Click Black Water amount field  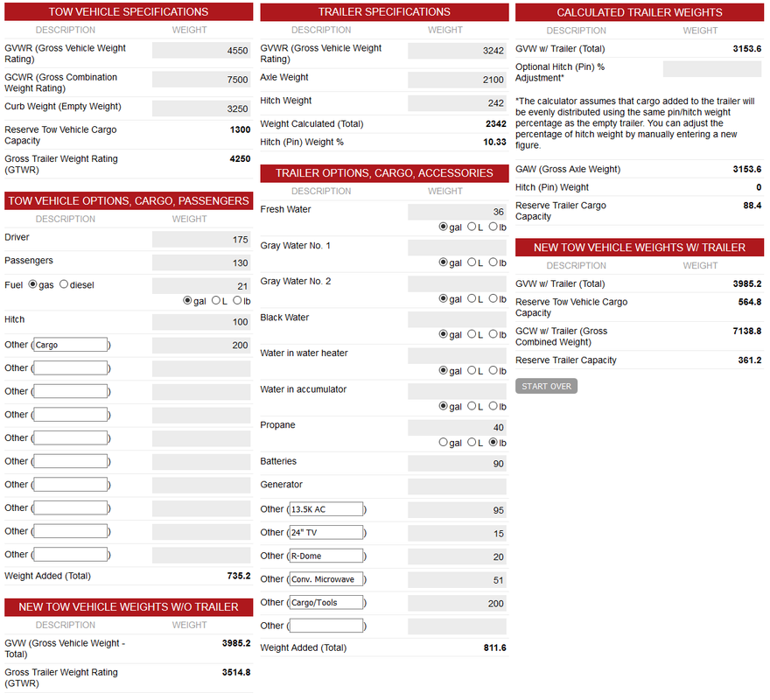[457, 320]
